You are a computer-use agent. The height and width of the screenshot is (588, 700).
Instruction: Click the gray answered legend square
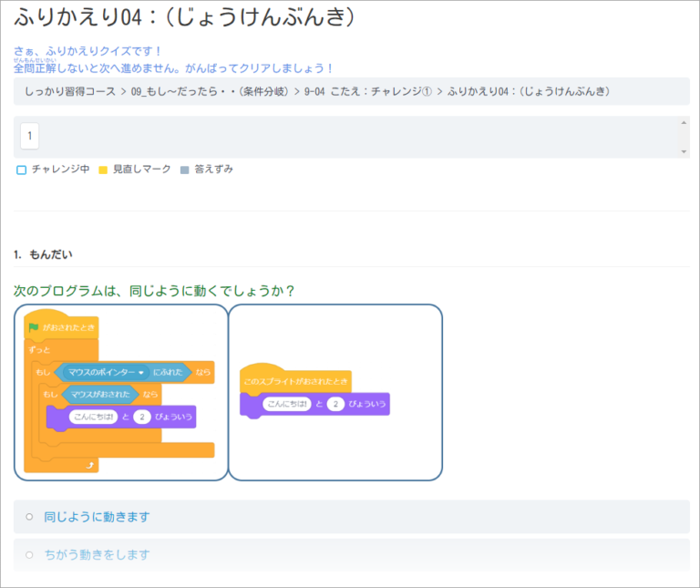pyautogui.click(x=184, y=170)
